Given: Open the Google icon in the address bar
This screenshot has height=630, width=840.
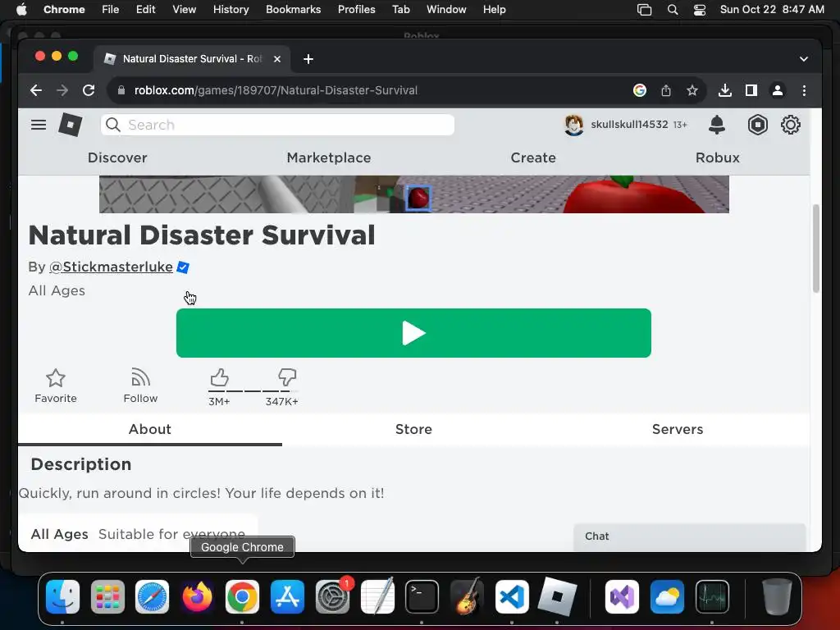Looking at the screenshot, I should (x=640, y=90).
